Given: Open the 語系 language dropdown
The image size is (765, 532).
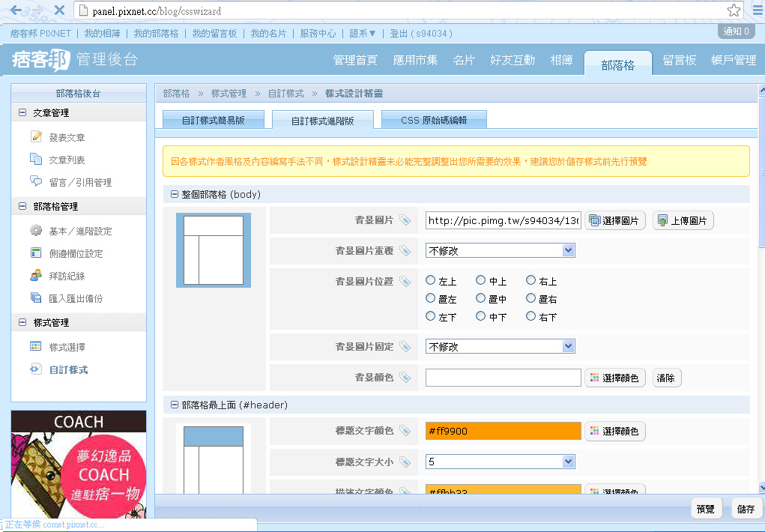Looking at the screenshot, I should [x=363, y=33].
